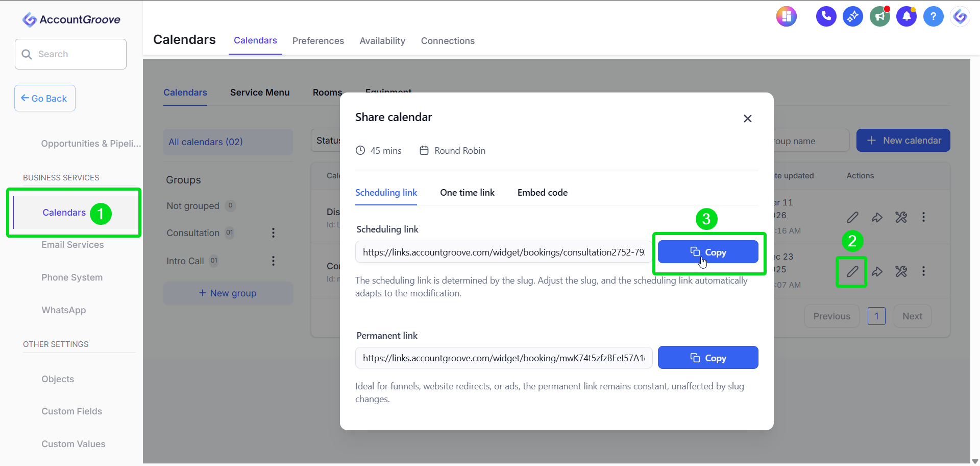The image size is (980, 466).
Task: Click the scrollbar down arrow
Action: 975,461
